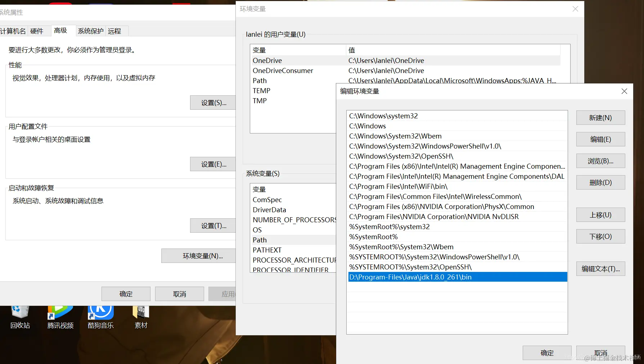The height and width of the screenshot is (364, 644).
Task: Select C:\Windows\System32\Wbem entry
Action: [458, 136]
